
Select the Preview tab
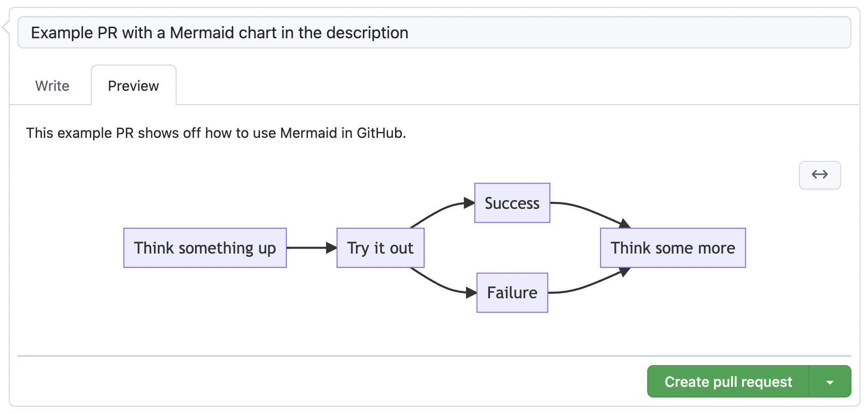pos(133,86)
